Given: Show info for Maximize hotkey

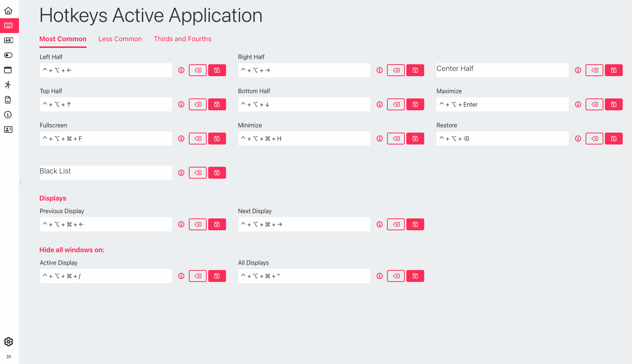Looking at the screenshot, I should [x=578, y=104].
